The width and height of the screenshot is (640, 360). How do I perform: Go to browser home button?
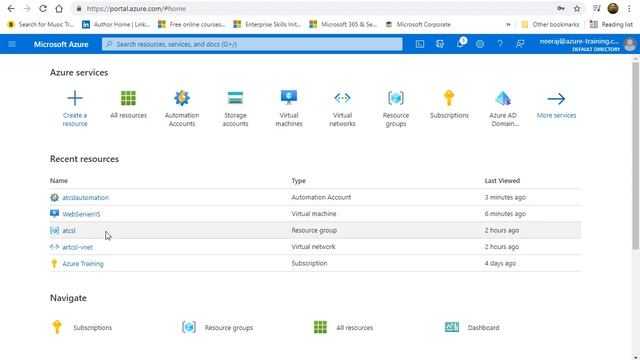[59, 9]
